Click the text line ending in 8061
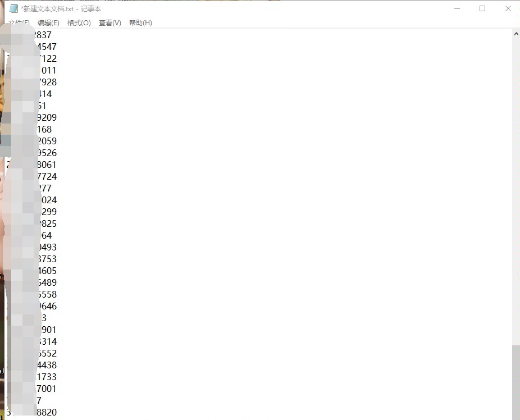The height and width of the screenshot is (420, 520). point(47,165)
